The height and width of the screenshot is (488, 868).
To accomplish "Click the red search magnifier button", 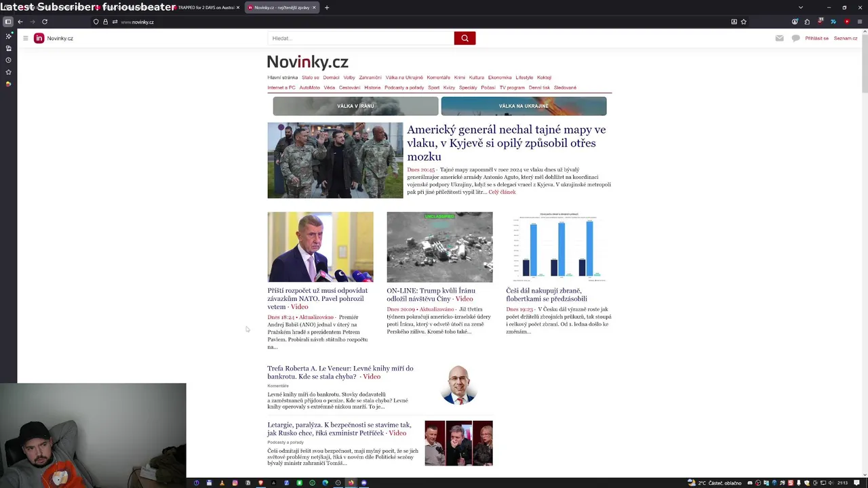I will (465, 38).
